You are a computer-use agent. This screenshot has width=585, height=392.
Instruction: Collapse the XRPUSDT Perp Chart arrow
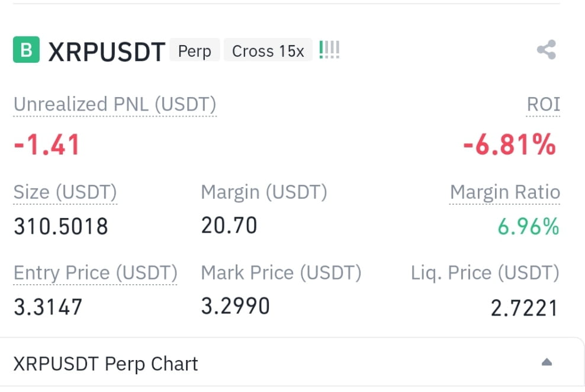coord(547,362)
